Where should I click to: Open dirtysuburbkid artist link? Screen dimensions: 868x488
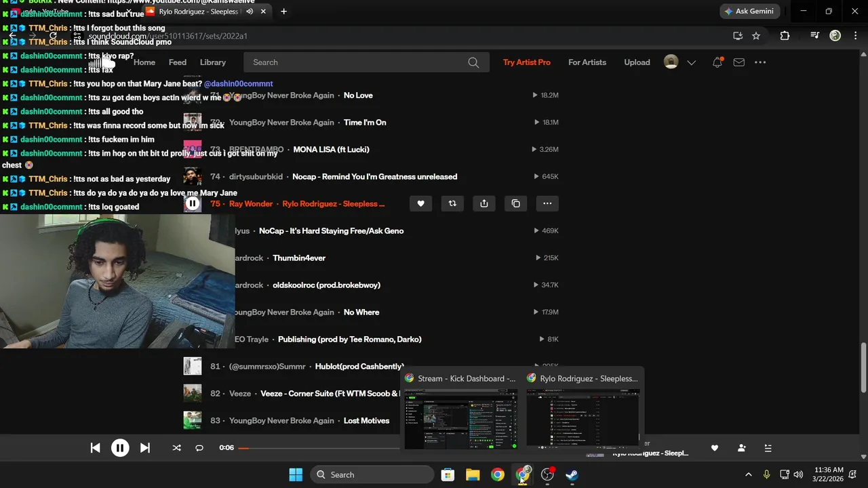click(256, 177)
